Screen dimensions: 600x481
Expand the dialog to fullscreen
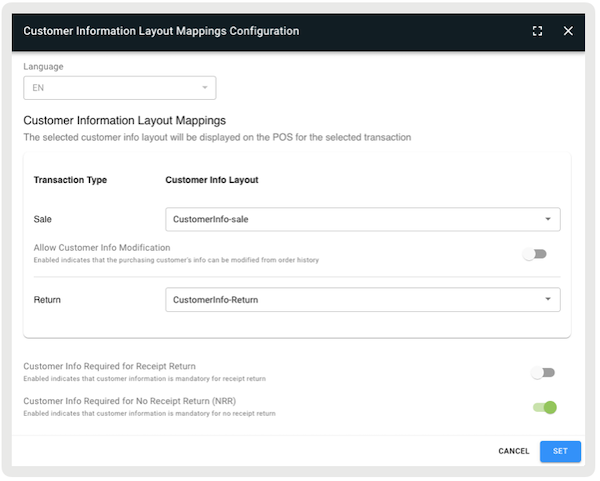[x=537, y=31]
